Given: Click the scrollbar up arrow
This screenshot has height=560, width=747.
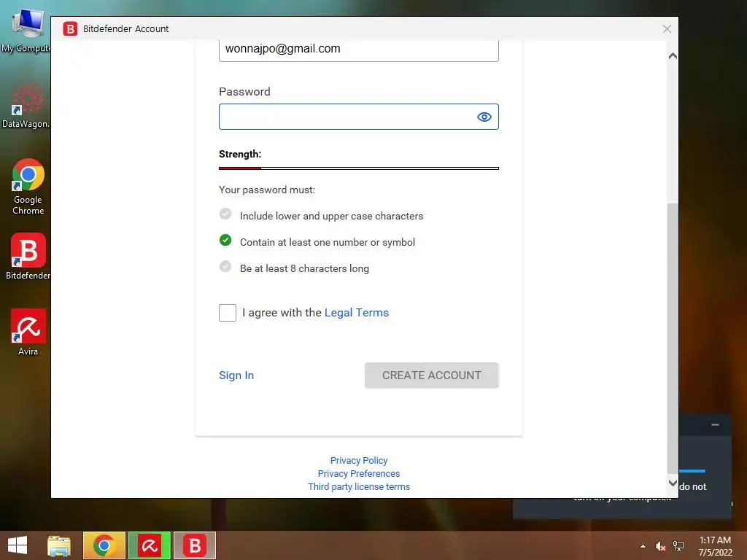Looking at the screenshot, I should coord(673,55).
